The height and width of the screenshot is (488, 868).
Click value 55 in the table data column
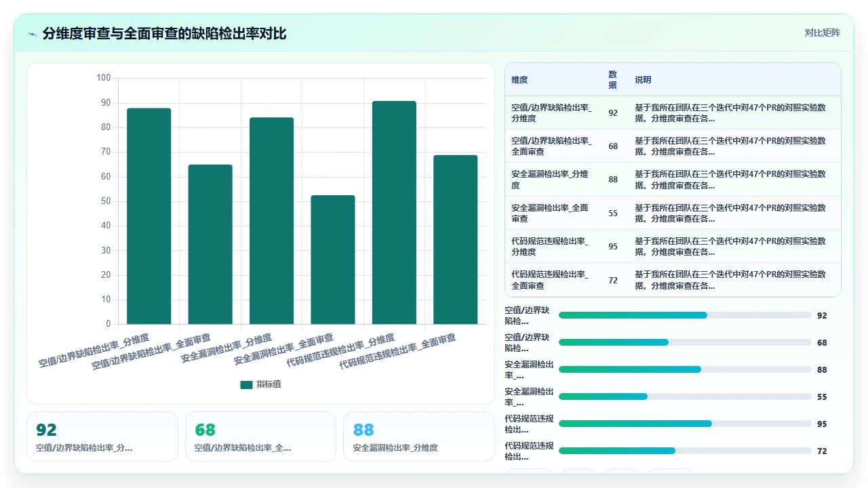pos(613,213)
